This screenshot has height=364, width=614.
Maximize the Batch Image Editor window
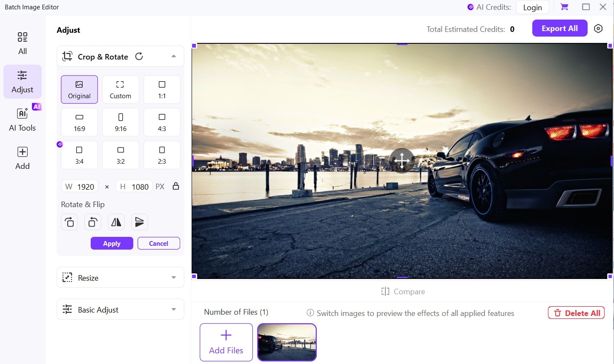586,7
